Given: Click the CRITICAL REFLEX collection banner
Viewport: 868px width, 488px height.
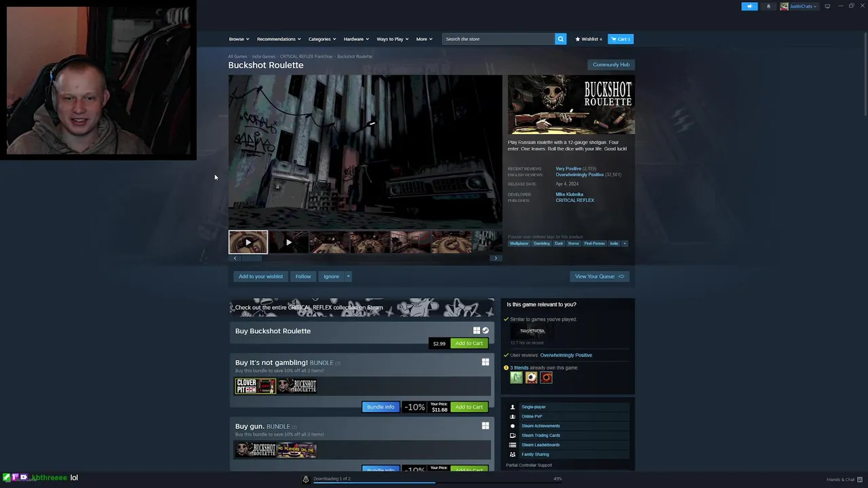Looking at the screenshot, I should tap(361, 308).
